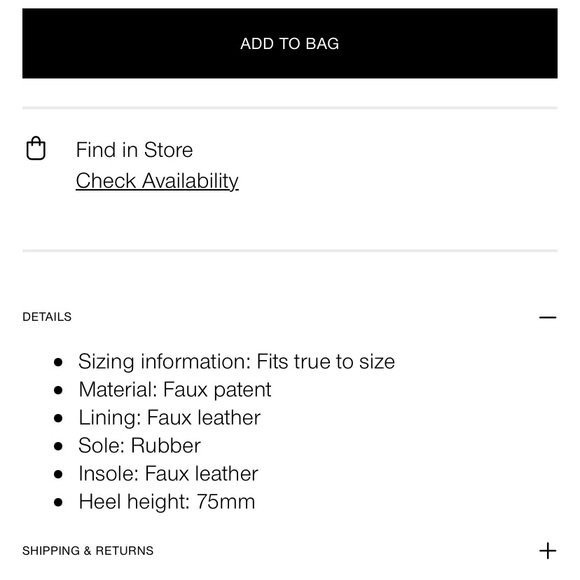This screenshot has width=580, height=580.
Task: Click the Lining: Faux leather line
Action: click(x=169, y=418)
